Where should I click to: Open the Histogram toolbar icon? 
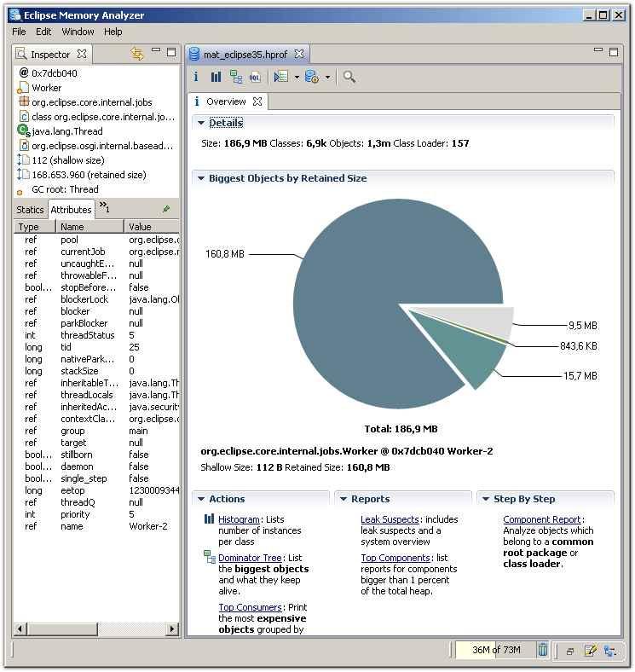click(216, 77)
